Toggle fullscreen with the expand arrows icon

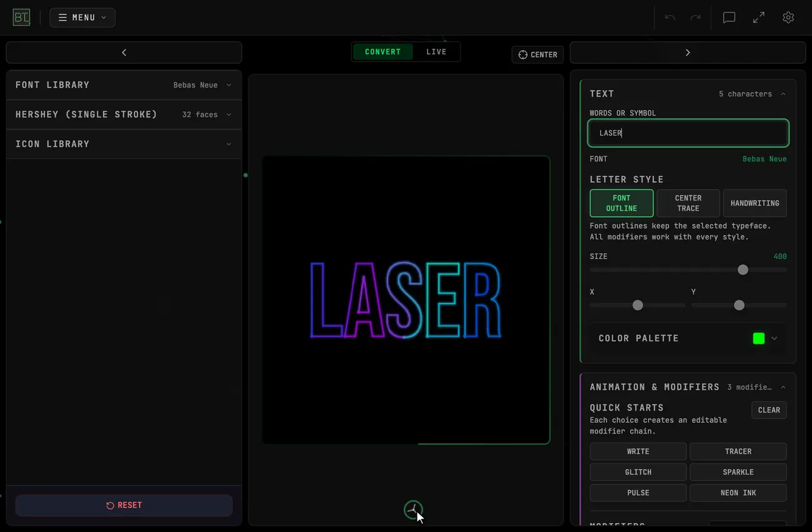(759, 18)
